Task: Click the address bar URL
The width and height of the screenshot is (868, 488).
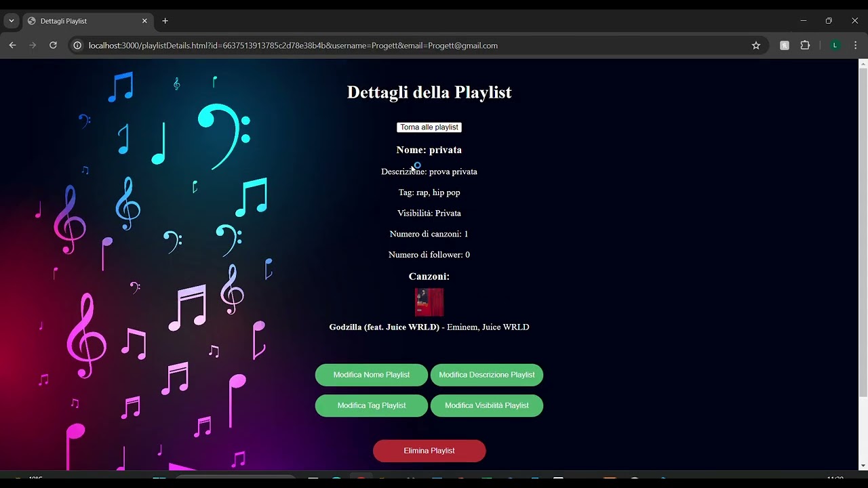Action: (x=293, y=45)
